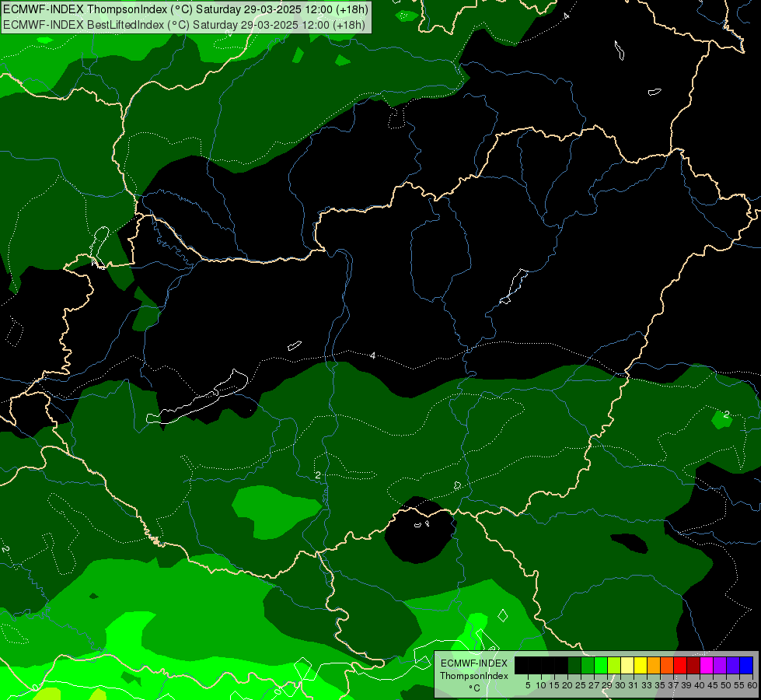Click the blue 55–60 legend swatch

746,665
